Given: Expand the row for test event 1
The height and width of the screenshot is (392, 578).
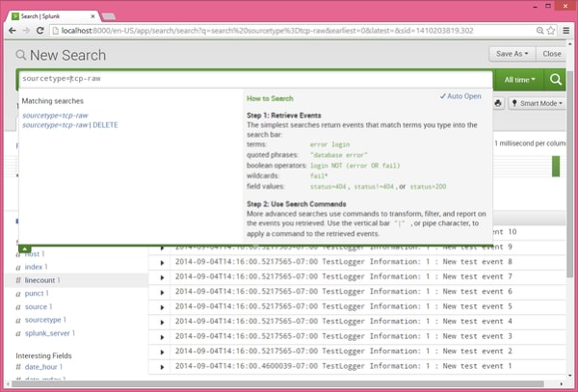Looking at the screenshot, I should click(x=162, y=367).
